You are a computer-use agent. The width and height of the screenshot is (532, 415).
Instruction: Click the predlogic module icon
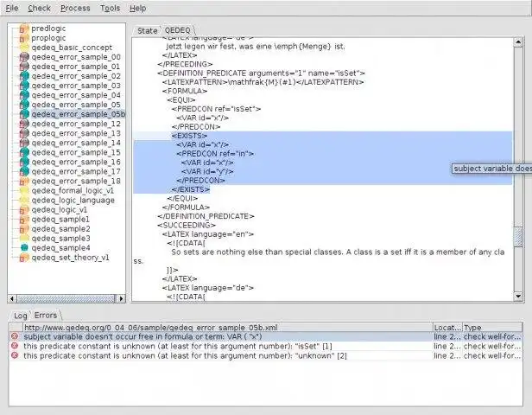coord(24,29)
